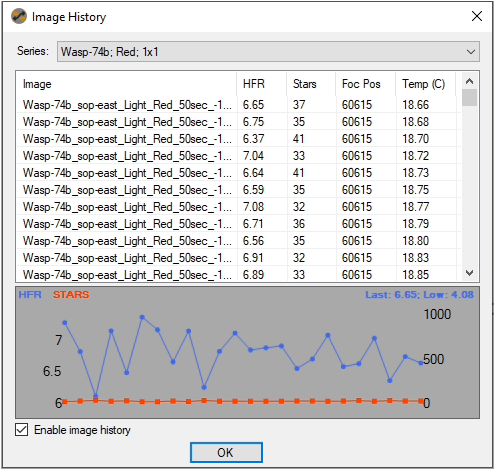The height and width of the screenshot is (470, 495).
Task: Click the list scrollbar thumb
Action: tap(469, 97)
